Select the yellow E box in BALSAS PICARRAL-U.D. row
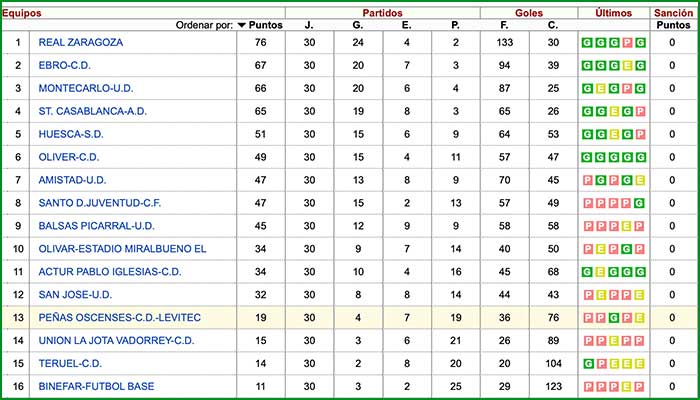Image resolution: width=700 pixels, height=400 pixels. click(x=627, y=226)
